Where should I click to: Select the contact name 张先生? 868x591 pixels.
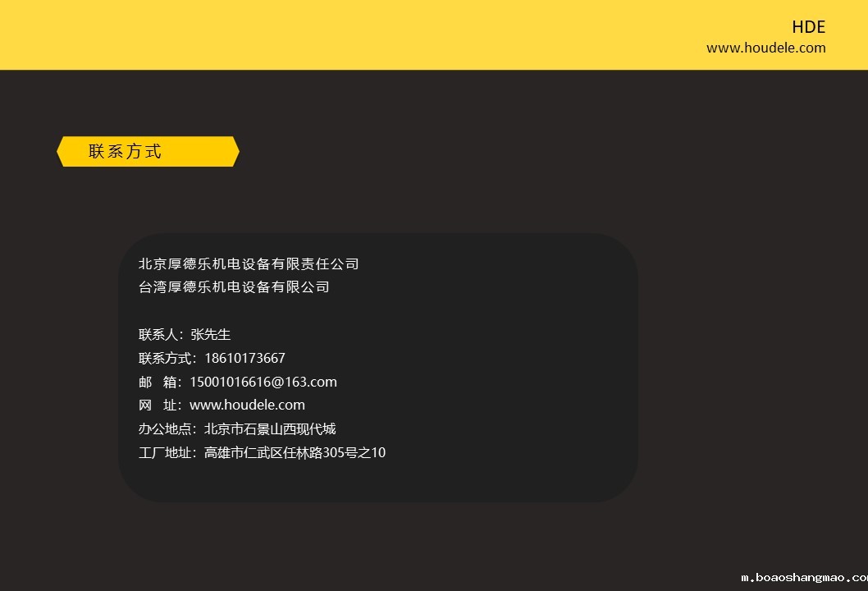pos(211,335)
